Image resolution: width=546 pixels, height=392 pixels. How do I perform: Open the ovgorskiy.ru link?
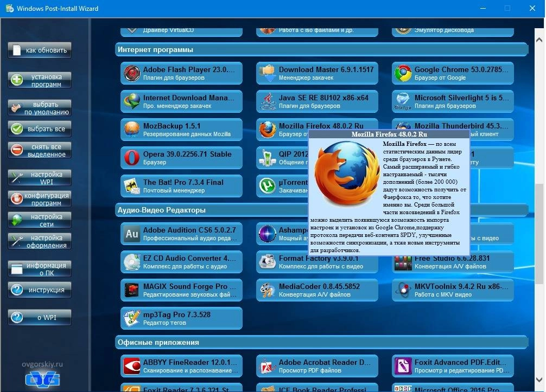point(42,364)
